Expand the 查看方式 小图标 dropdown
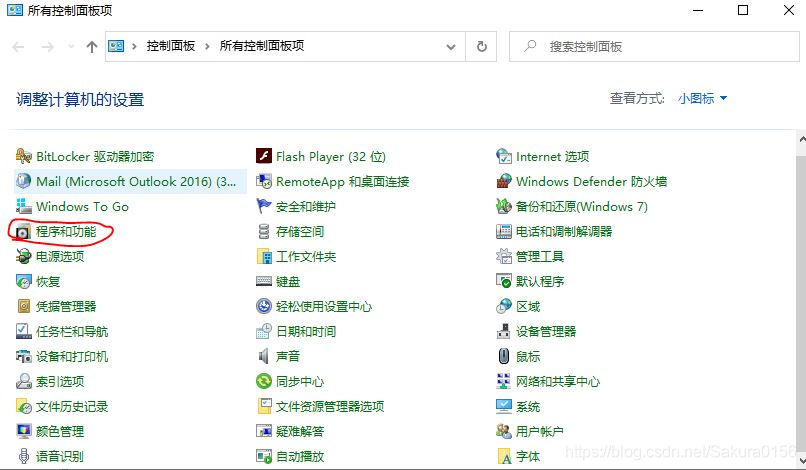 (x=702, y=98)
